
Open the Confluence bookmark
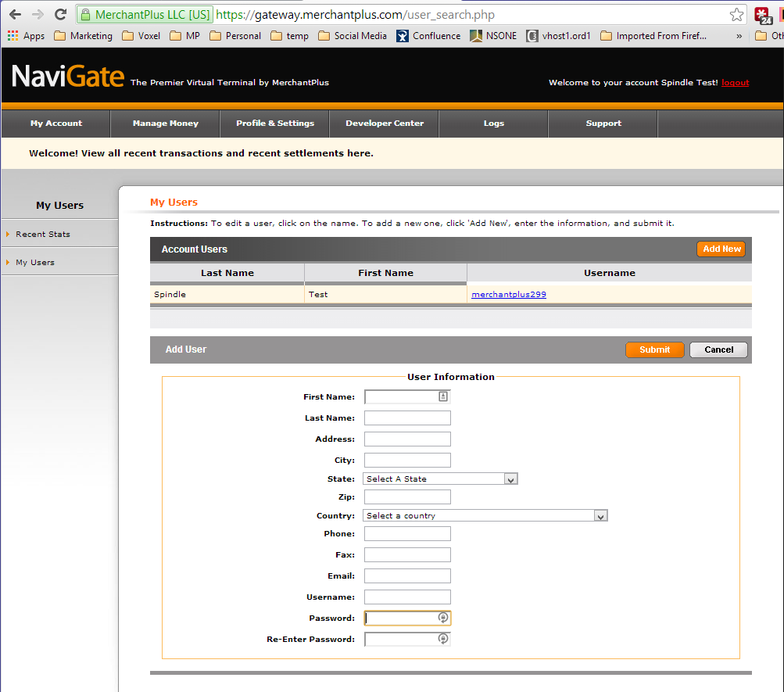(x=428, y=36)
